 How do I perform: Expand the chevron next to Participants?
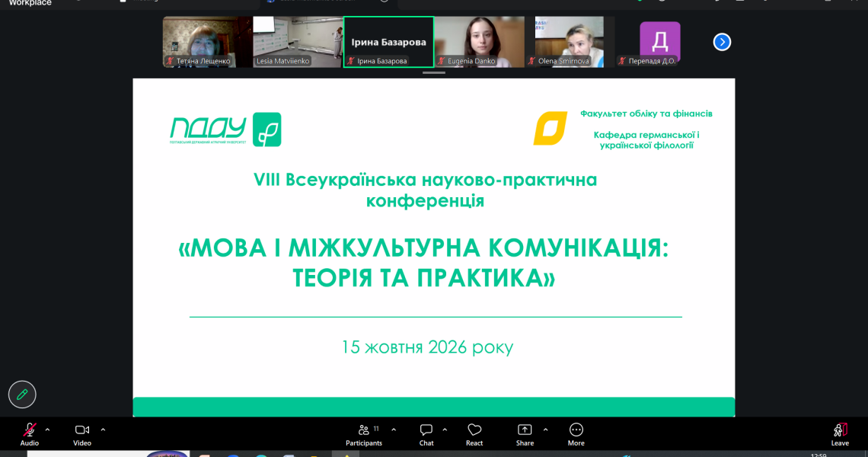394,430
